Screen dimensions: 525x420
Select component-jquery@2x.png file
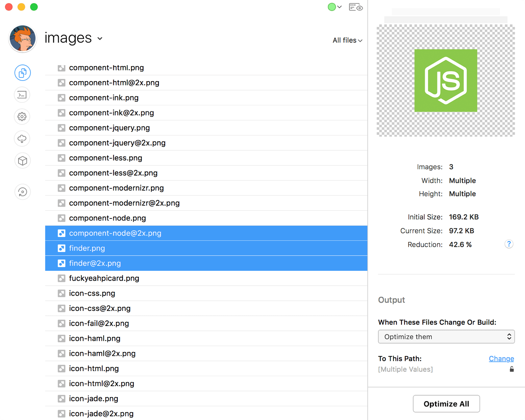(x=206, y=143)
